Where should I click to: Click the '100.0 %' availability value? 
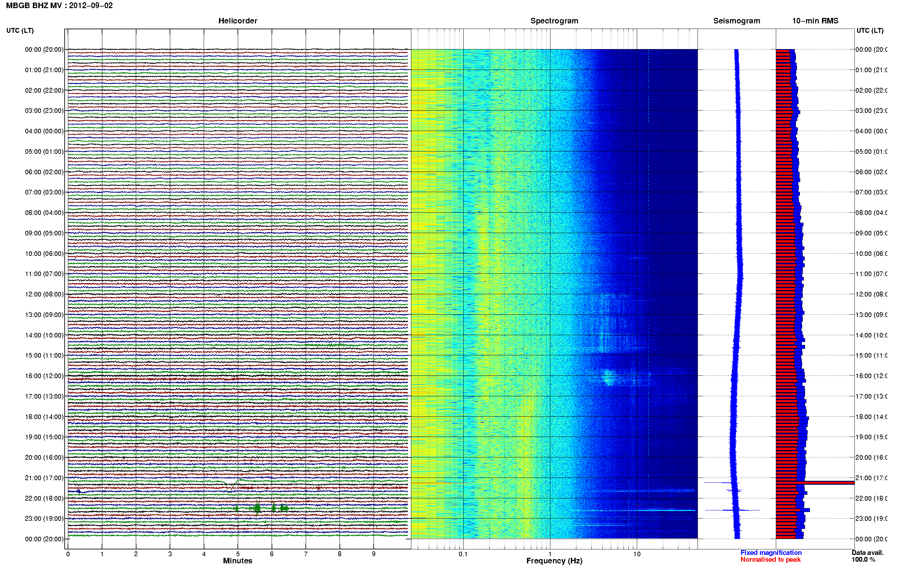863,560
